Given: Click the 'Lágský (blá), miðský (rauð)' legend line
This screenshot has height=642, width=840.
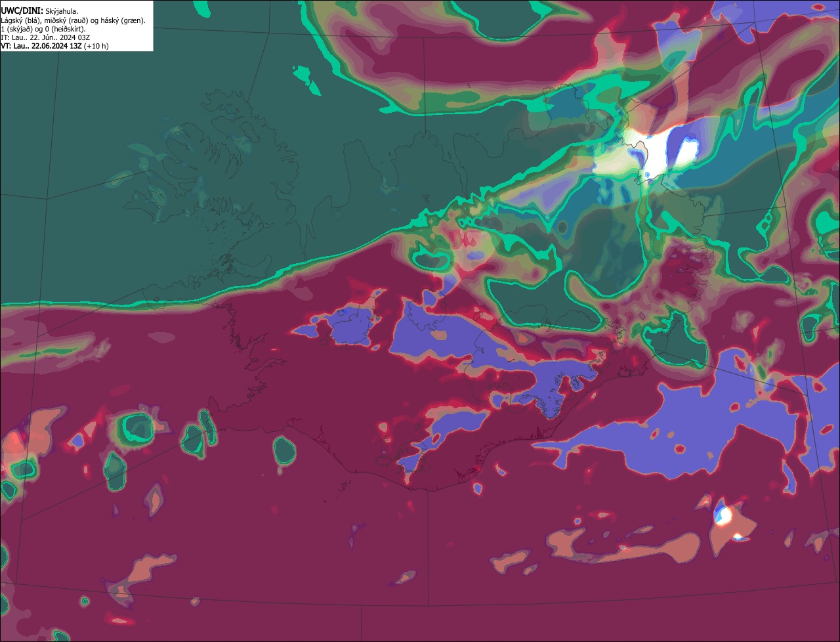Looking at the screenshot, I should point(73,20).
